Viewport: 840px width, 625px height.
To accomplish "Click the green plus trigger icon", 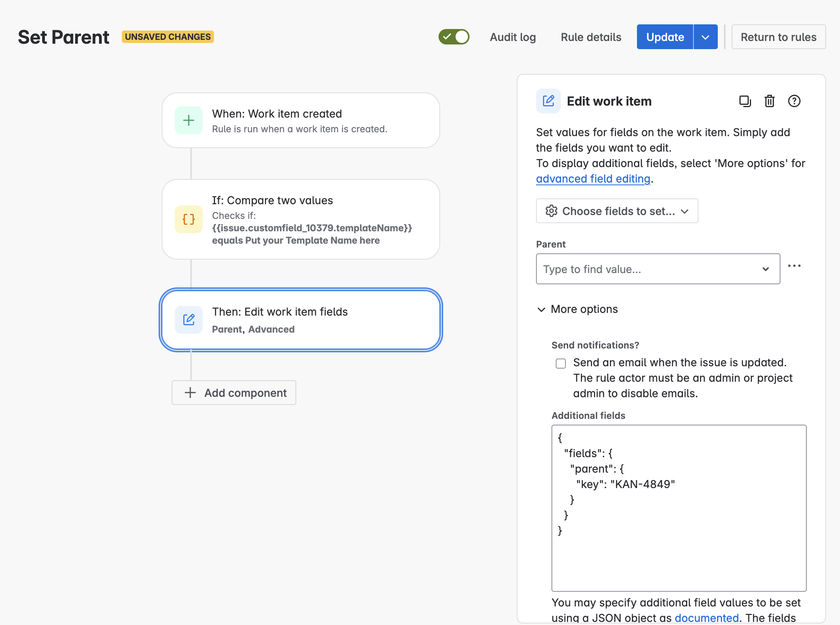I will pos(189,120).
